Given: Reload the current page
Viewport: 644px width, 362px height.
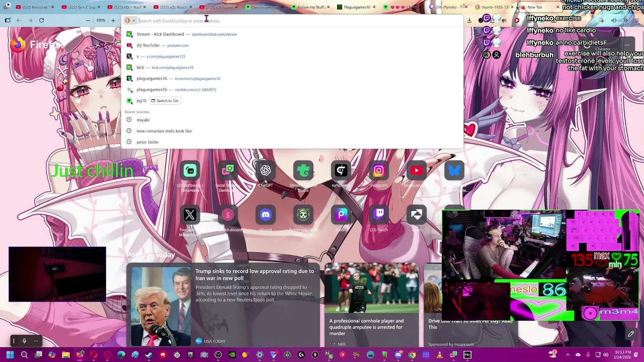Looking at the screenshot, I should click(x=41, y=21).
